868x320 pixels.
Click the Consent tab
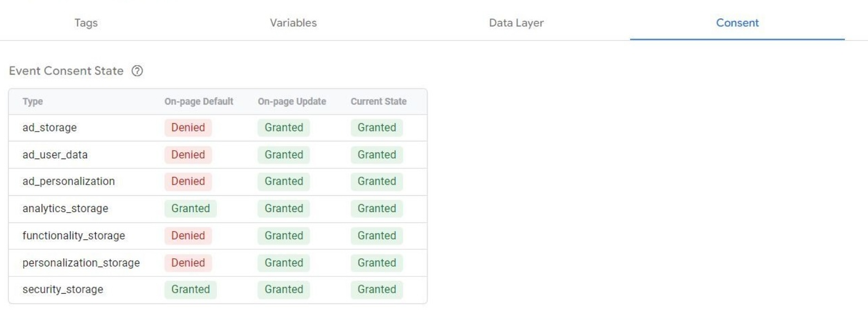click(737, 23)
